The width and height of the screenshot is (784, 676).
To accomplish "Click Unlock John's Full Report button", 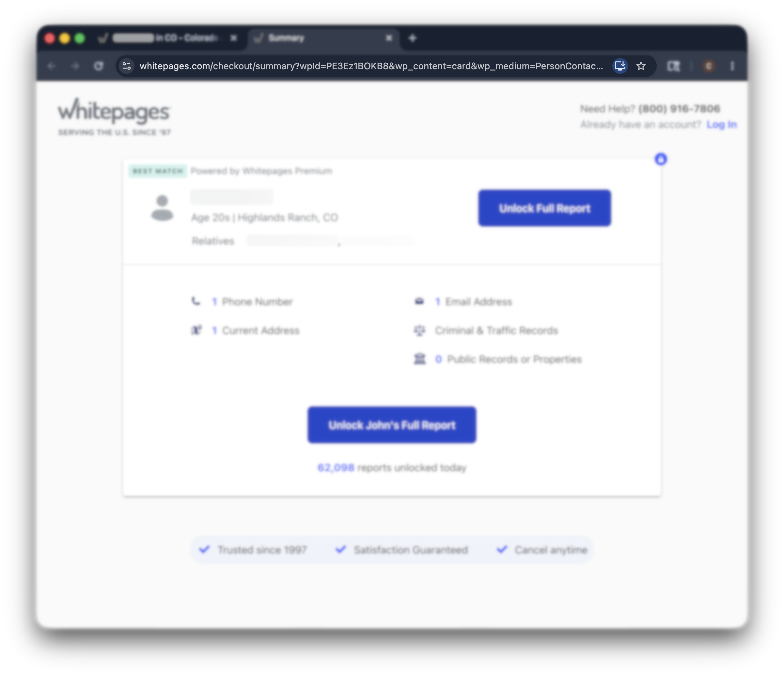I will (x=392, y=425).
